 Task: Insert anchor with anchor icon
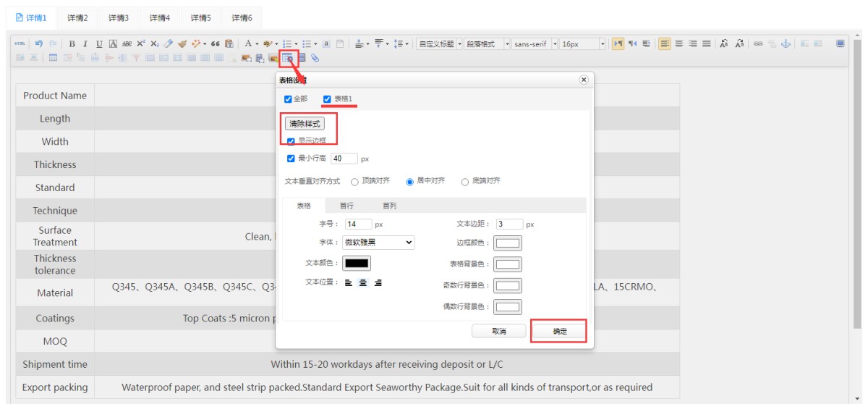(x=786, y=44)
